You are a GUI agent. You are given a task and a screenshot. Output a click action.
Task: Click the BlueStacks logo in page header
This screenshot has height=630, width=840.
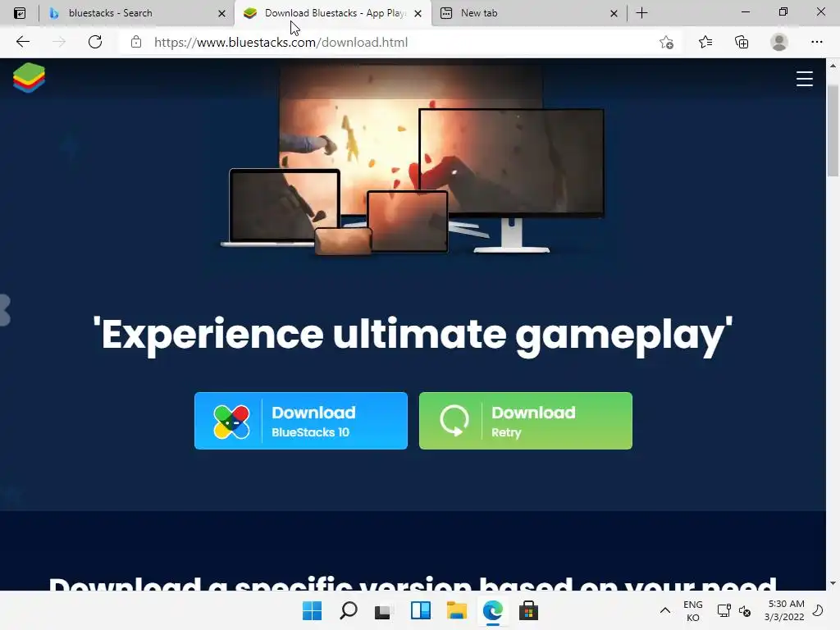(29, 78)
